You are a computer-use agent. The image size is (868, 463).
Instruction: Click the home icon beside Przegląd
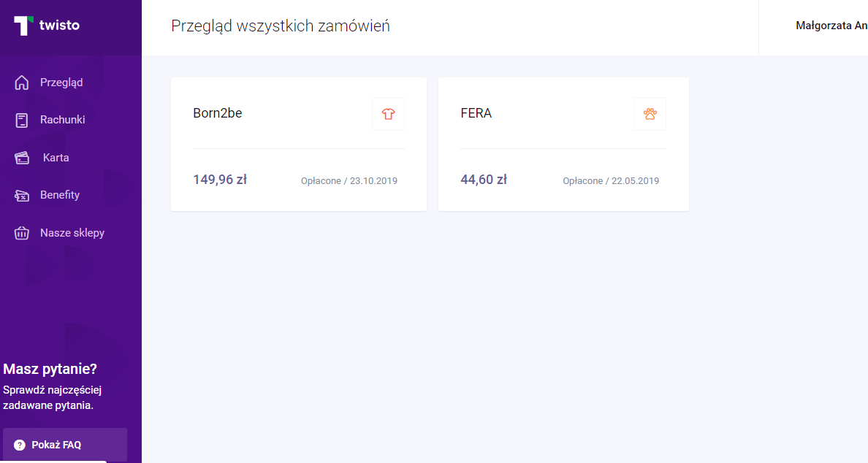coord(22,83)
